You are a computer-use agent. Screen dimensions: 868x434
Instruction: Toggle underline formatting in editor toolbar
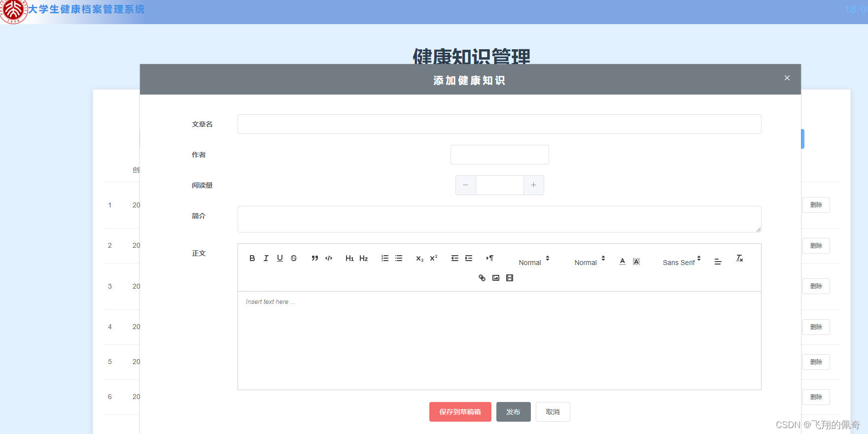[x=280, y=258]
